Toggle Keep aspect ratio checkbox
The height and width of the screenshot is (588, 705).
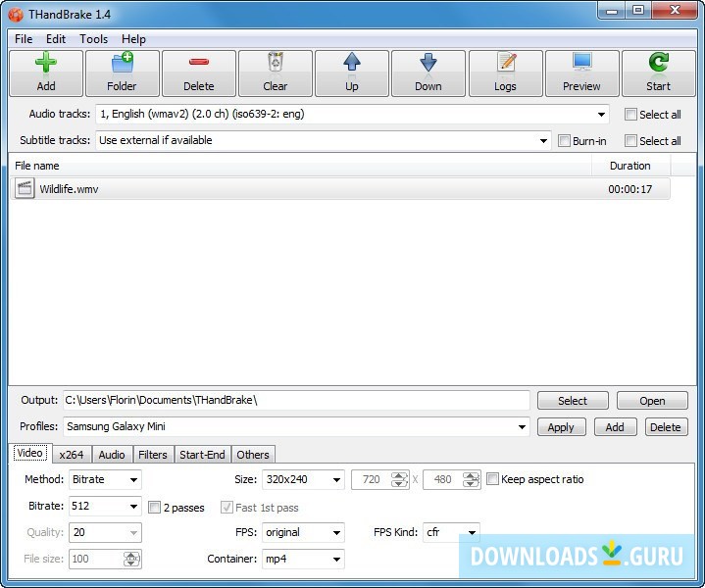tap(492, 479)
